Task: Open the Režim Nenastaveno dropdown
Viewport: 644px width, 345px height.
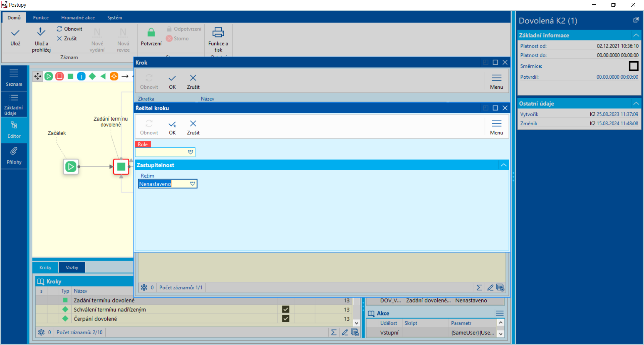Action: (x=193, y=184)
